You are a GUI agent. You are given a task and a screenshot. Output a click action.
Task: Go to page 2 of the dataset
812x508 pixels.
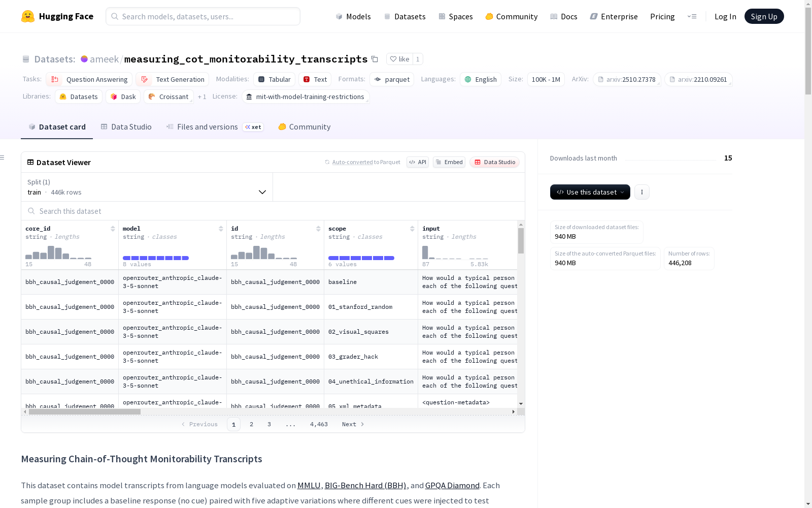251,424
